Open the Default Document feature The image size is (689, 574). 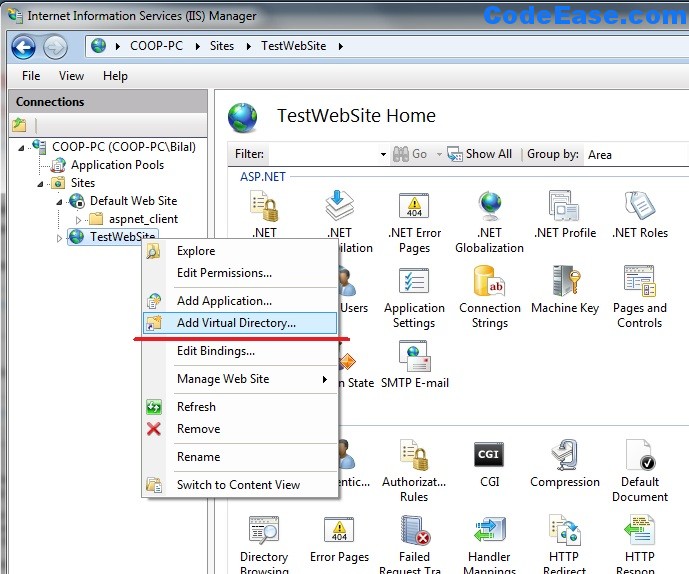coord(640,471)
